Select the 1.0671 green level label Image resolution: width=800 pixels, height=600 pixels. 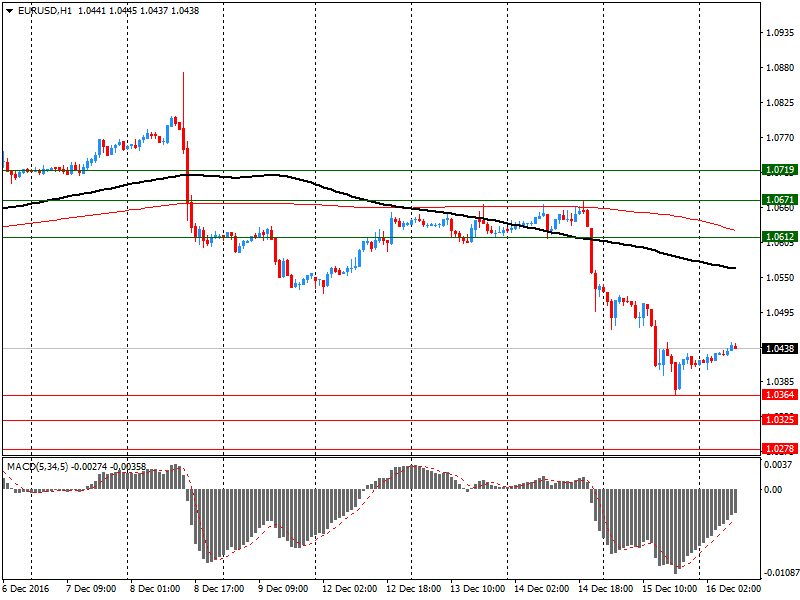point(780,199)
